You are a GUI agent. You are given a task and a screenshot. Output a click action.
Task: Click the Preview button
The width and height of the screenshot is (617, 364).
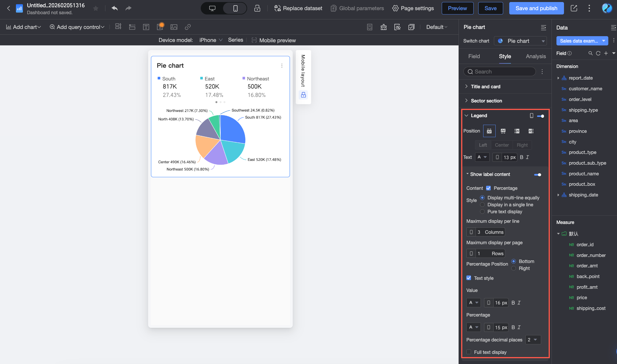coord(457,8)
